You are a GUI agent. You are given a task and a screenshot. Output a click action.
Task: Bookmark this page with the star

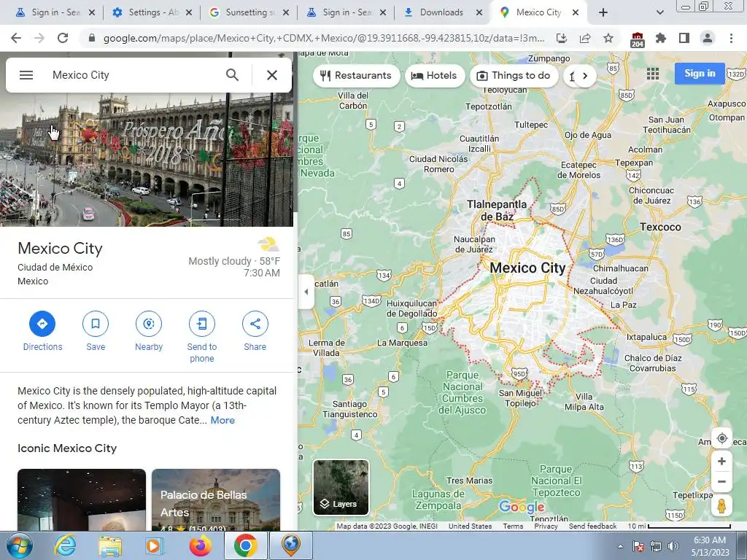[608, 38]
